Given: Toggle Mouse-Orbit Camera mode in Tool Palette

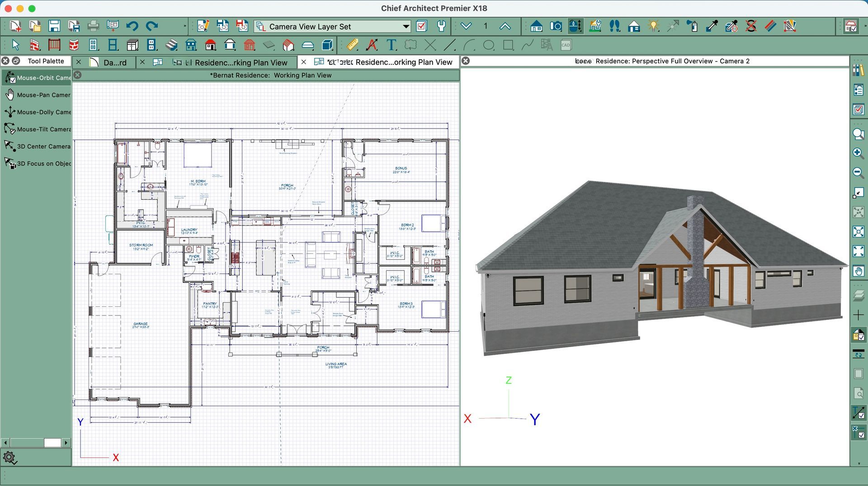Looking at the screenshot, I should point(37,78).
